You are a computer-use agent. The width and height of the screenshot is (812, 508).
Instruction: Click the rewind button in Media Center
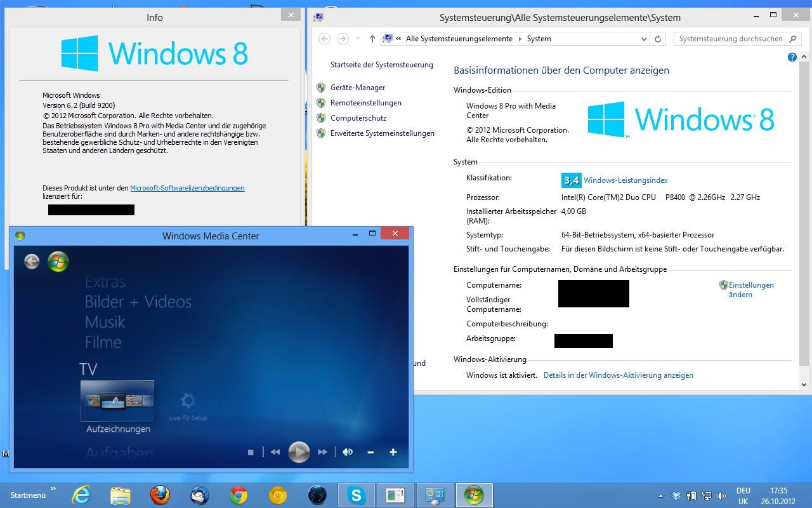(275, 452)
